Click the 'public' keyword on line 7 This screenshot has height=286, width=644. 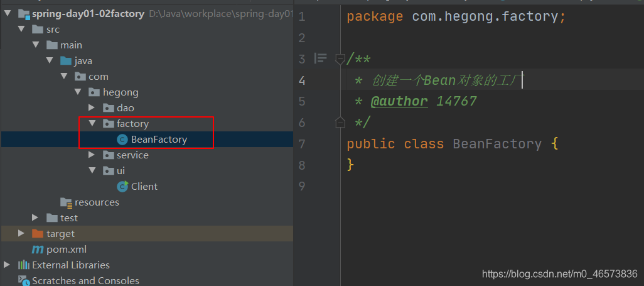371,144
